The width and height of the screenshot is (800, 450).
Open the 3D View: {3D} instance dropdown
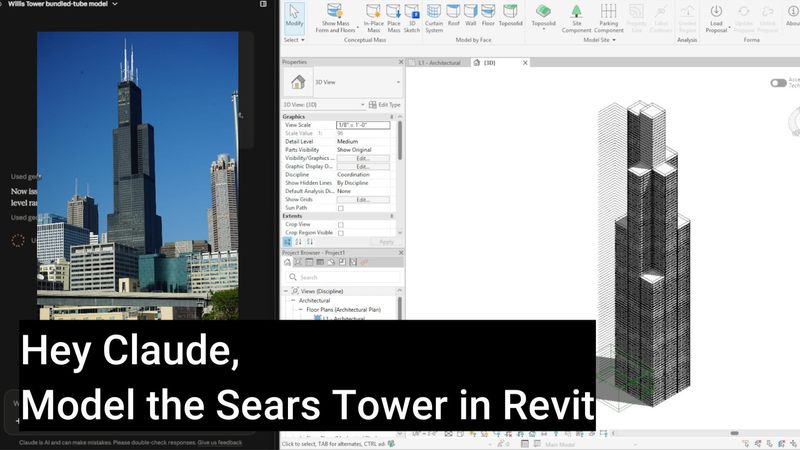point(363,105)
